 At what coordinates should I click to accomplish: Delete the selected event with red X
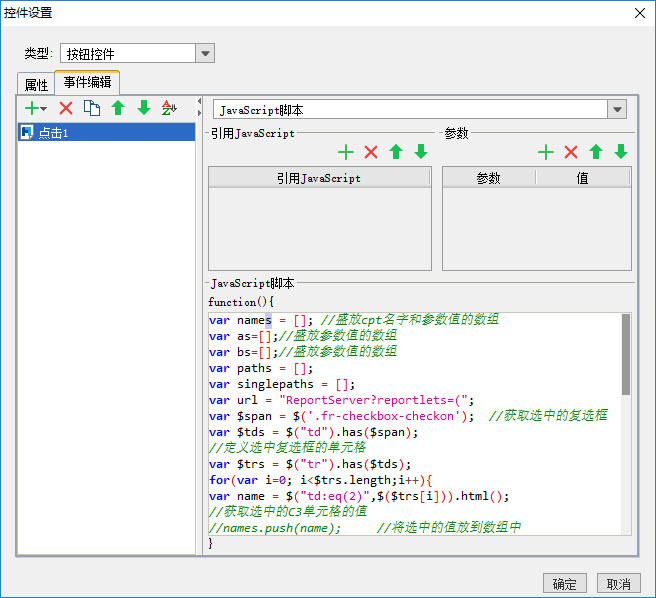66,108
